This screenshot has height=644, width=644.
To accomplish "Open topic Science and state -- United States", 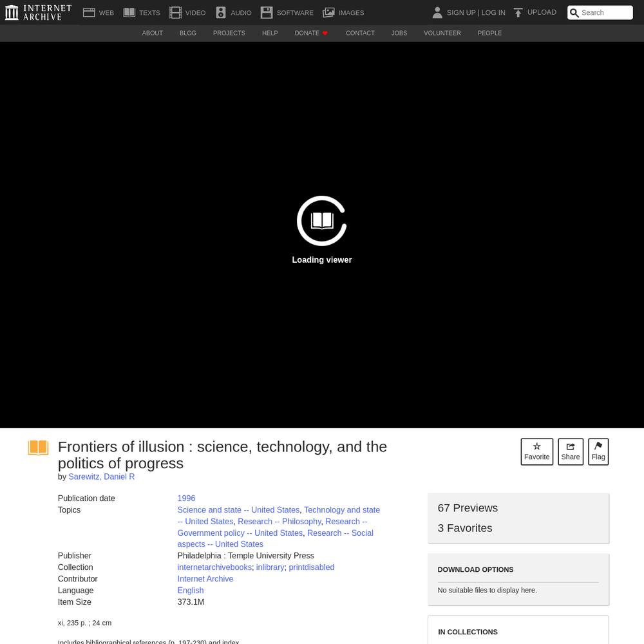I will [238, 509].
